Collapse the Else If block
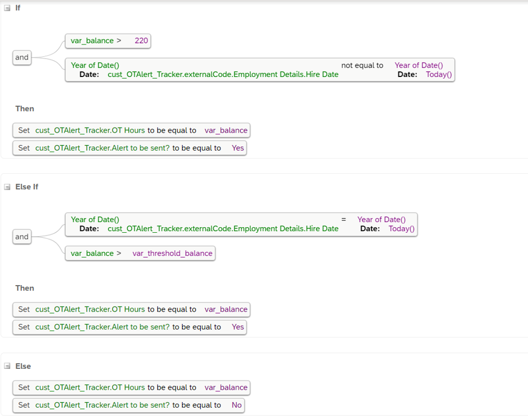 7,187
